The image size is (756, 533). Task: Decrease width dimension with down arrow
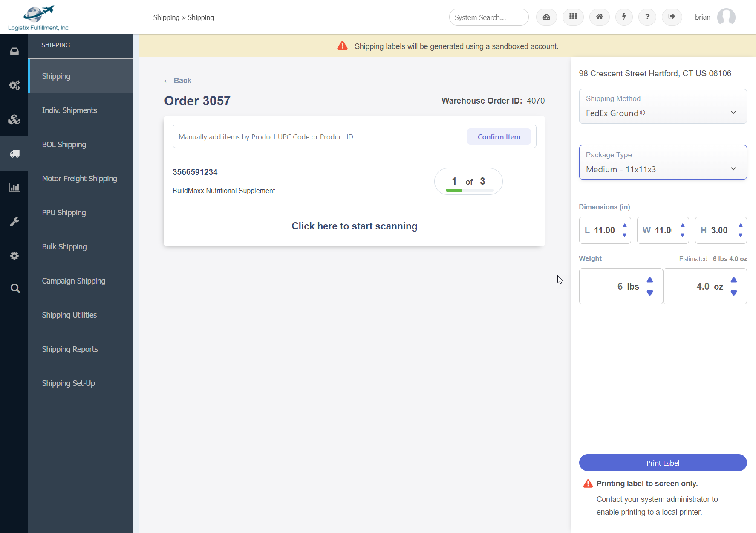point(683,235)
